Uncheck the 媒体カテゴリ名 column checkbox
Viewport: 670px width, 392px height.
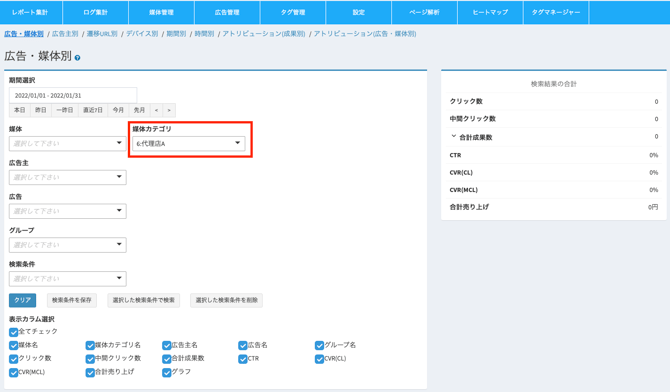point(90,345)
